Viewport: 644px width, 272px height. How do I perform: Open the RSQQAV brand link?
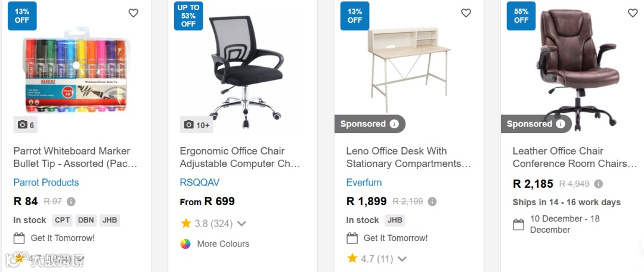tap(200, 183)
